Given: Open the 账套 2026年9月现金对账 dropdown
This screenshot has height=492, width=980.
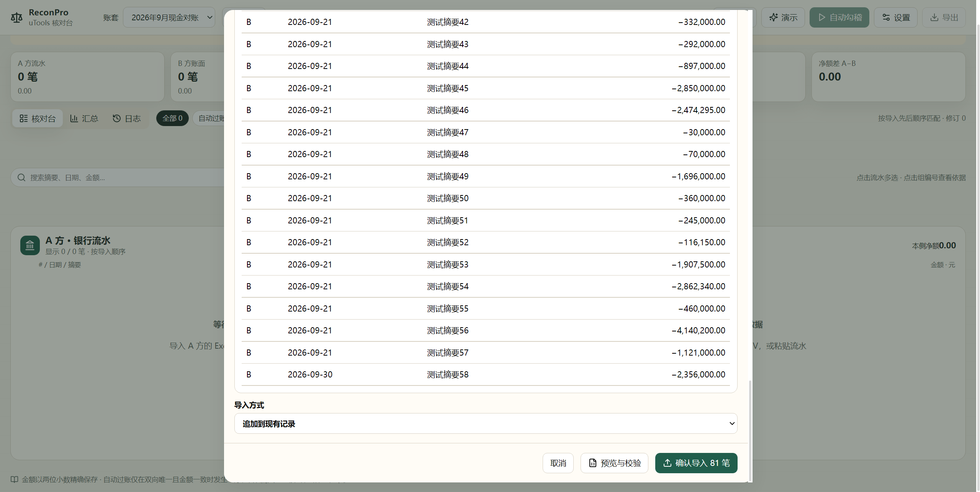Looking at the screenshot, I should pos(169,18).
